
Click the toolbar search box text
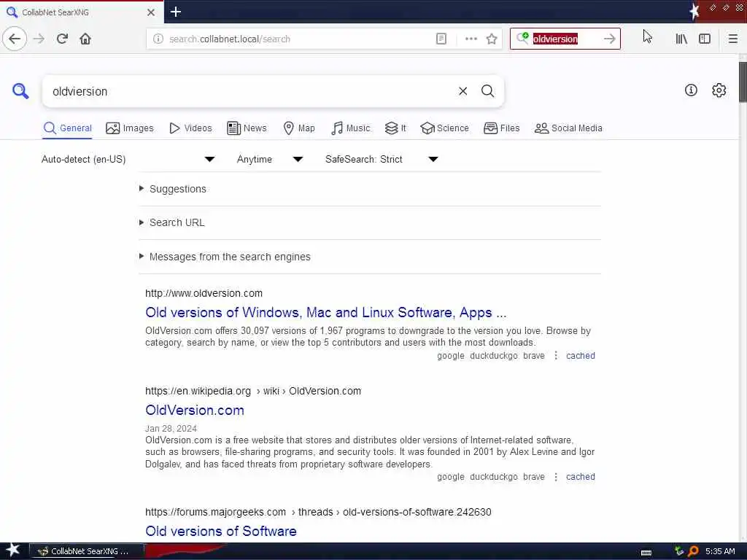tap(555, 39)
